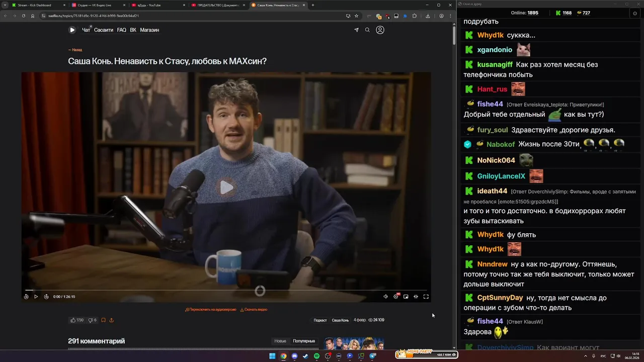Like the video with thumbs up
Screen dimensions: 644x362
pyautogui.click(x=77, y=320)
